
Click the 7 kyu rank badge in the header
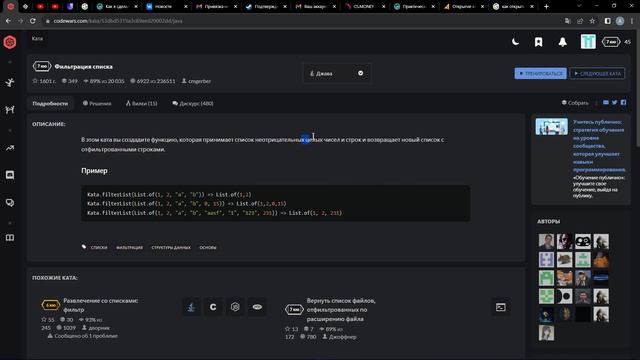(611, 42)
